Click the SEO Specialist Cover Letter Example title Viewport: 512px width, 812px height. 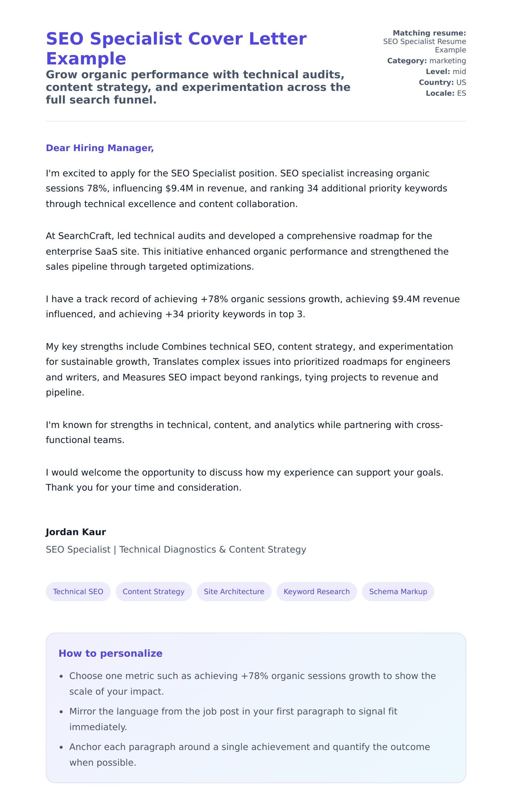tap(176, 48)
